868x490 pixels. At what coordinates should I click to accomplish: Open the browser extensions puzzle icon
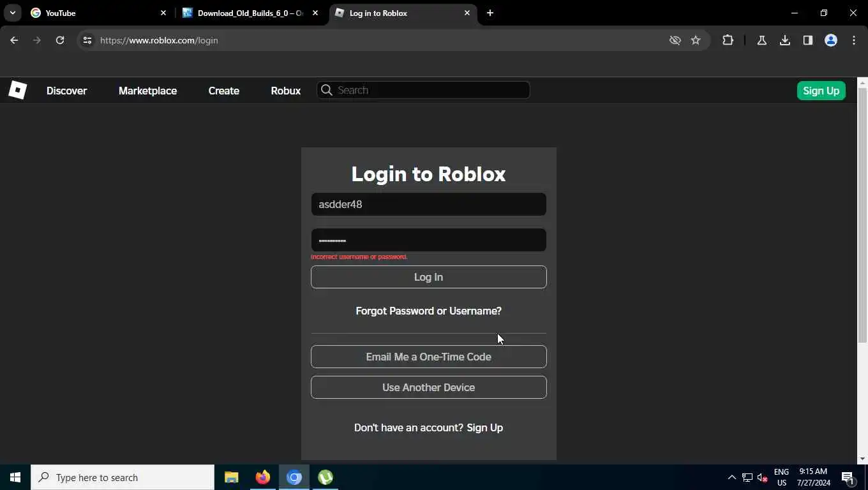point(728,40)
